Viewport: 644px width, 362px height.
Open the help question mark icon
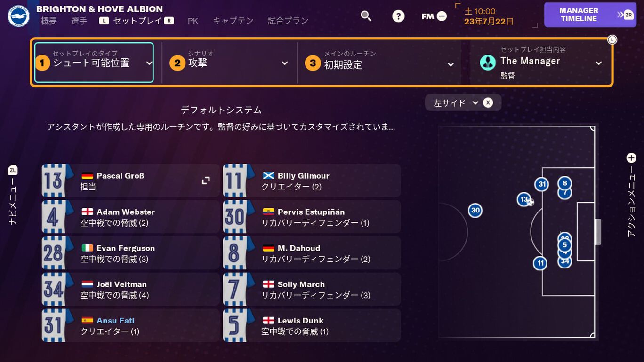(398, 16)
